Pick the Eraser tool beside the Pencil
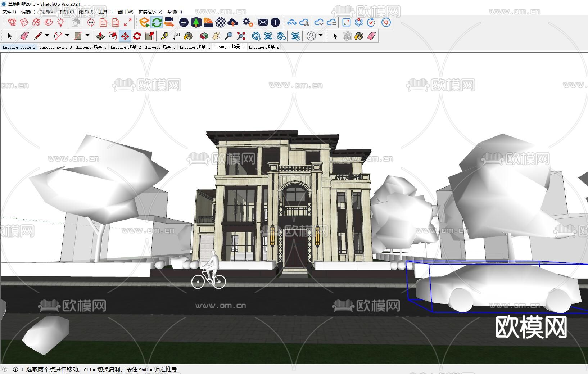Image resolution: width=588 pixels, height=374 pixels. pyautogui.click(x=24, y=36)
